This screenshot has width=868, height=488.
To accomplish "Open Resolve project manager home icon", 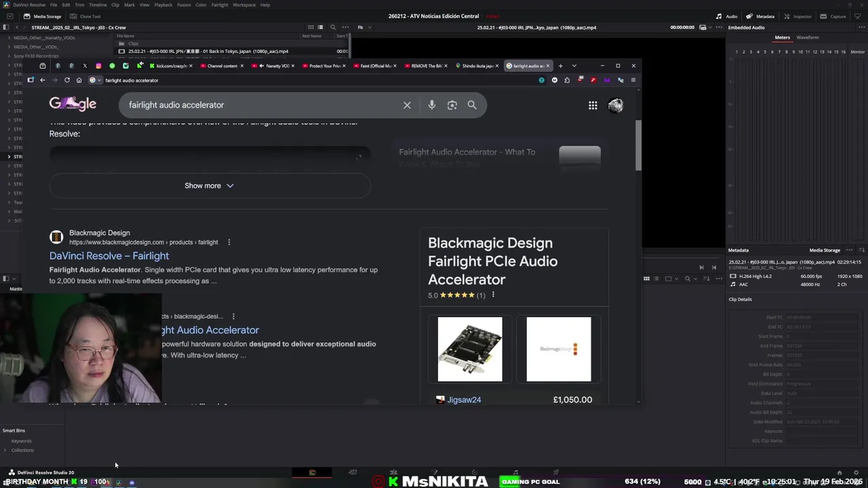I will pyautogui.click(x=840, y=472).
